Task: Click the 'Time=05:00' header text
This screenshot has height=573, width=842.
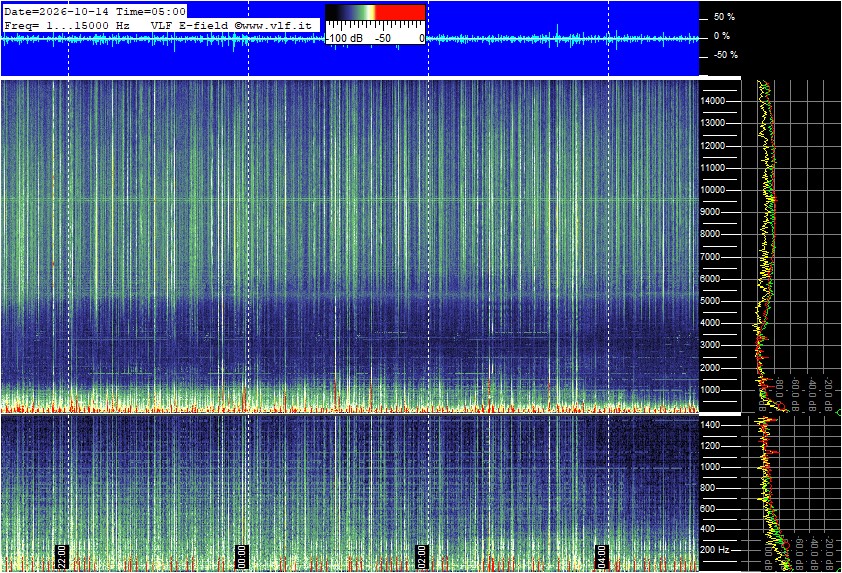Action: pyautogui.click(x=151, y=11)
